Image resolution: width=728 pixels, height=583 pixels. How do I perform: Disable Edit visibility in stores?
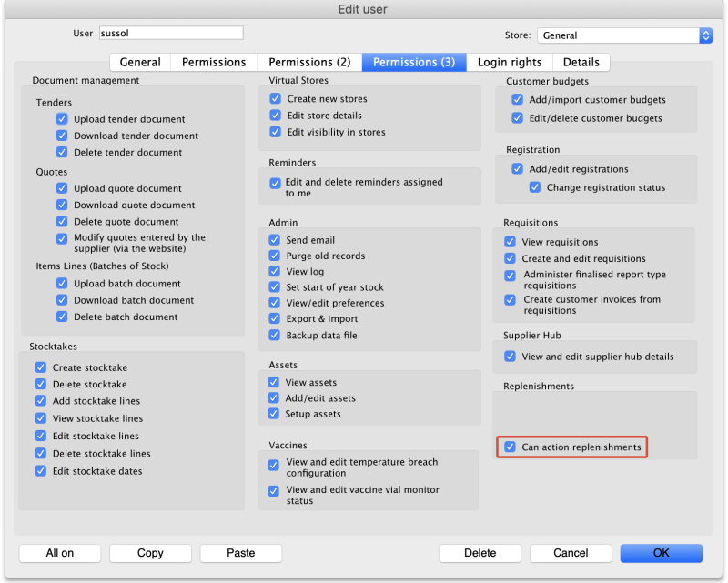click(275, 132)
